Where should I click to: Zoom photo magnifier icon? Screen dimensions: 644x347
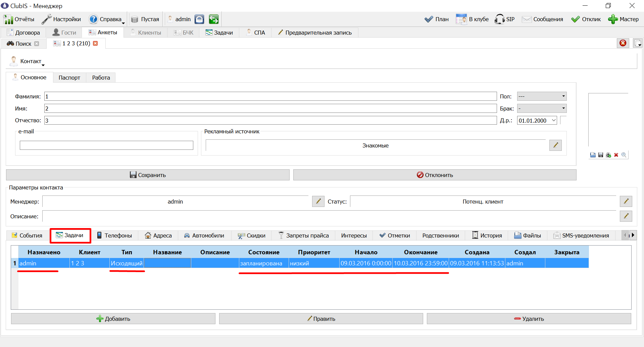[x=624, y=155]
